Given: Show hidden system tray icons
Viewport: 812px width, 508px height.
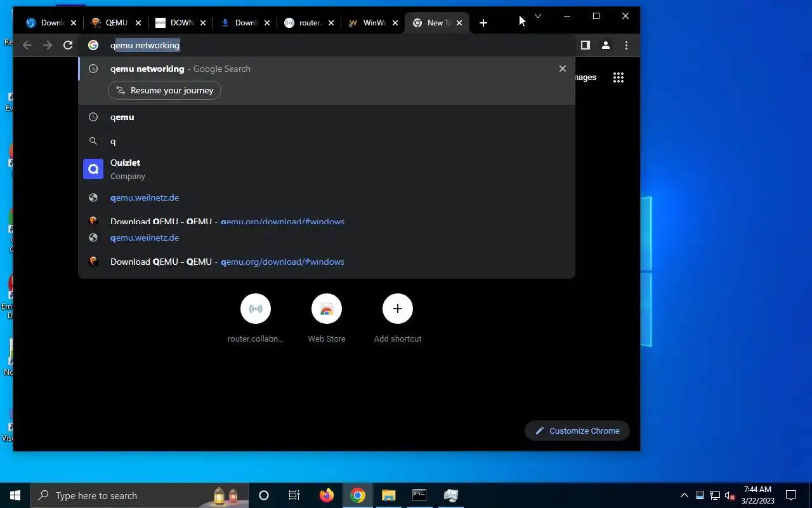Looking at the screenshot, I should [x=684, y=495].
